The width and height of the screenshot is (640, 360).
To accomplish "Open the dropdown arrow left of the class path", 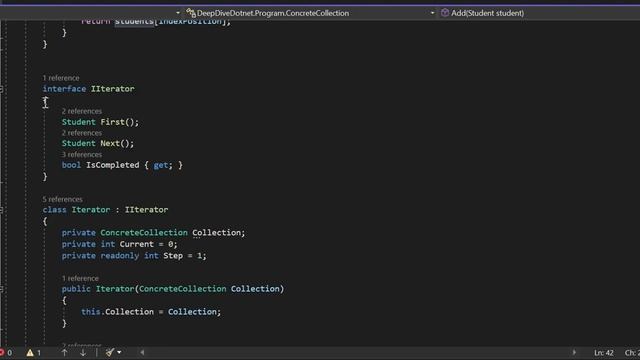I will (178, 13).
